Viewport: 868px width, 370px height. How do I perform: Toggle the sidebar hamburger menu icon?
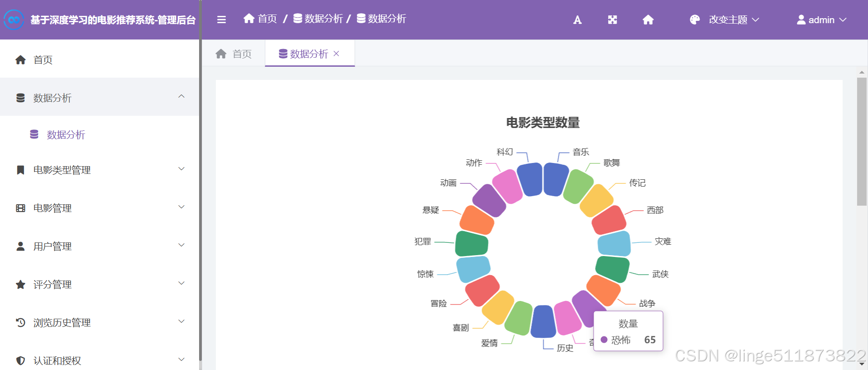(x=221, y=20)
